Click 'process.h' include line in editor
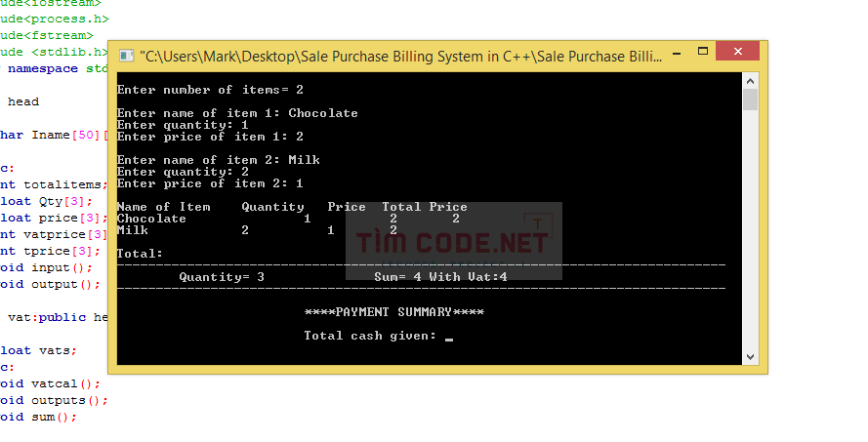Viewport: 868px width, 442px height. [x=55, y=19]
